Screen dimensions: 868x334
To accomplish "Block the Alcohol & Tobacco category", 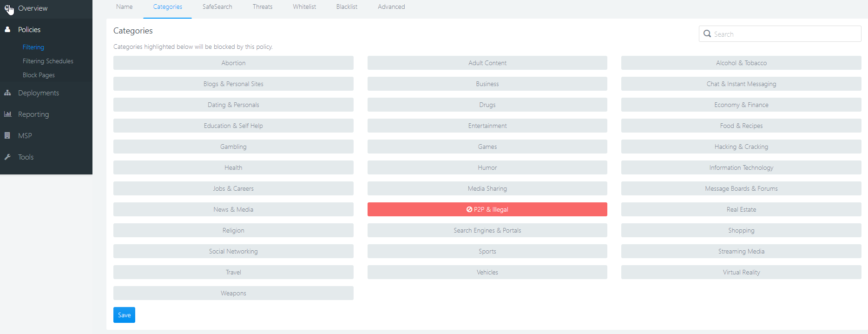I will pos(741,63).
